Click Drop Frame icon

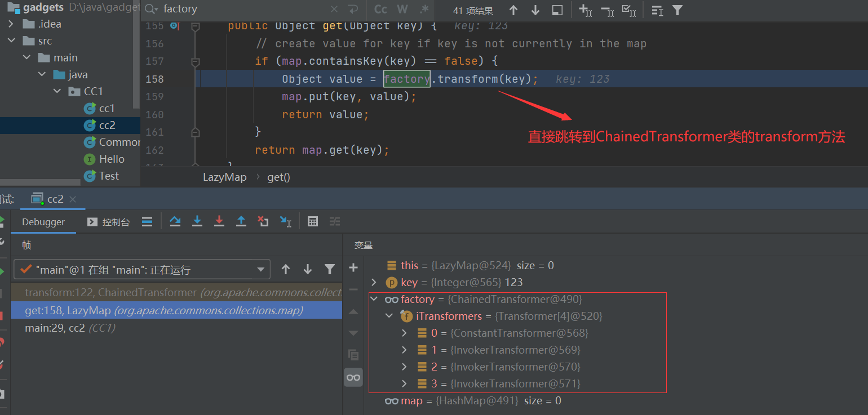click(x=263, y=221)
